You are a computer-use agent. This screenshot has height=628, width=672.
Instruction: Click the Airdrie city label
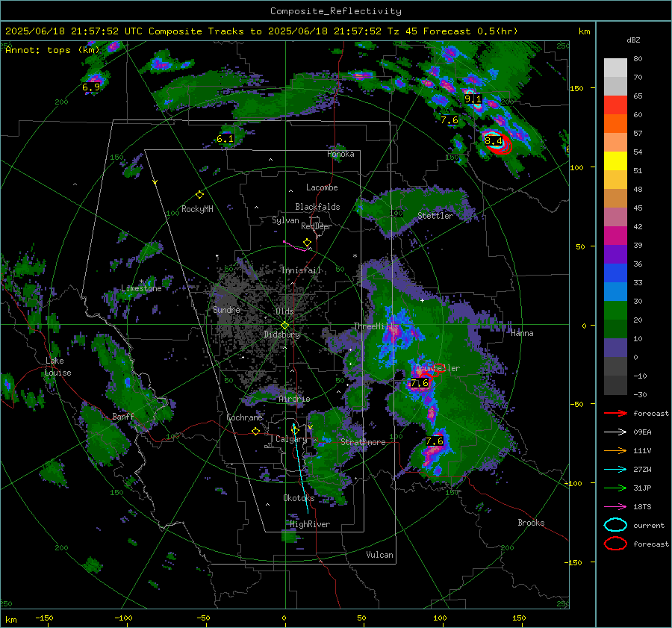pyautogui.click(x=294, y=399)
